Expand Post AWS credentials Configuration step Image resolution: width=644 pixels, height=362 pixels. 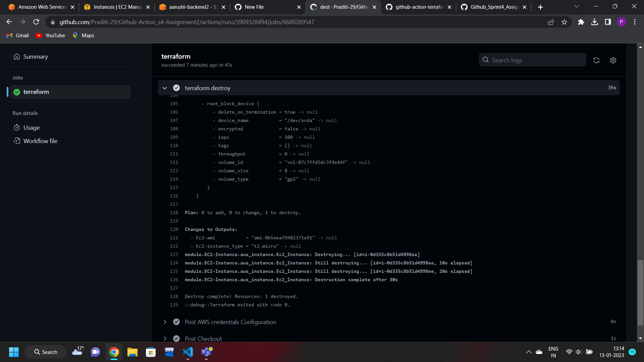click(x=165, y=322)
